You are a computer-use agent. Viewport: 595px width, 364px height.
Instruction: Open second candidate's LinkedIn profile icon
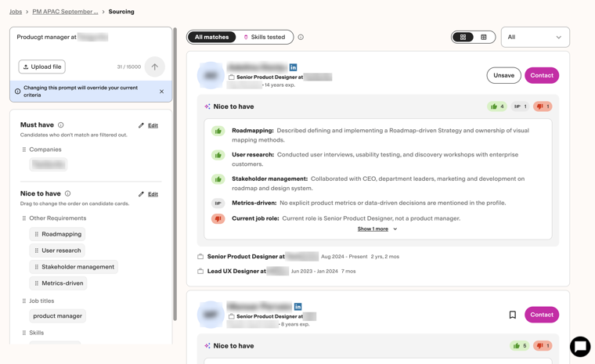click(x=297, y=306)
